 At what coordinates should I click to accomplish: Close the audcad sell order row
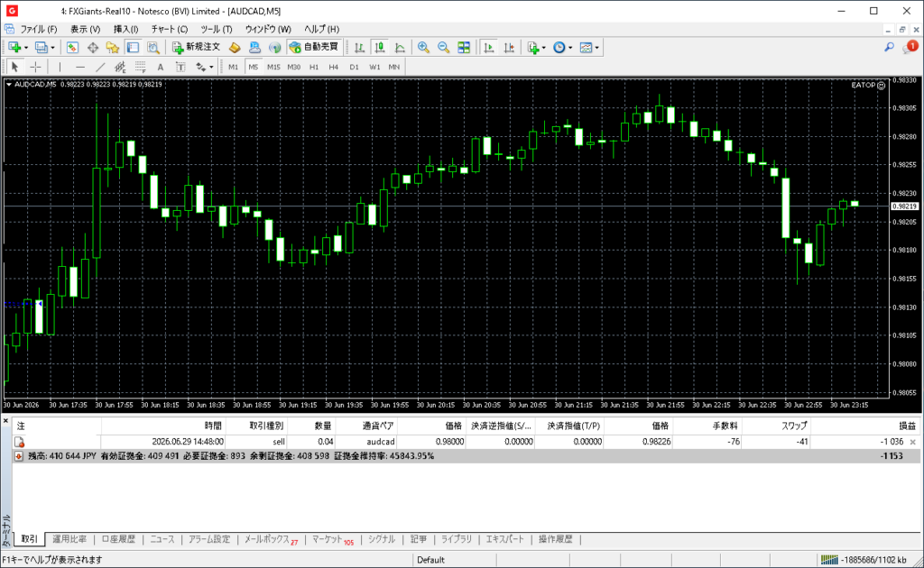tap(913, 442)
